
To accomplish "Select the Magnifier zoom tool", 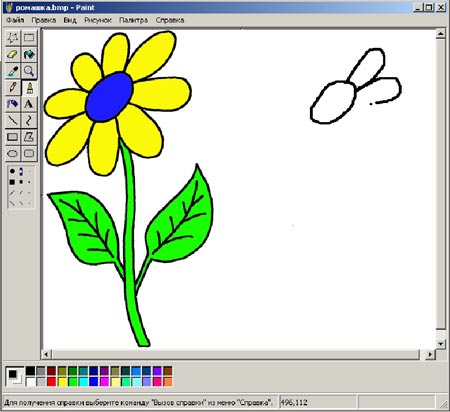I will point(29,71).
